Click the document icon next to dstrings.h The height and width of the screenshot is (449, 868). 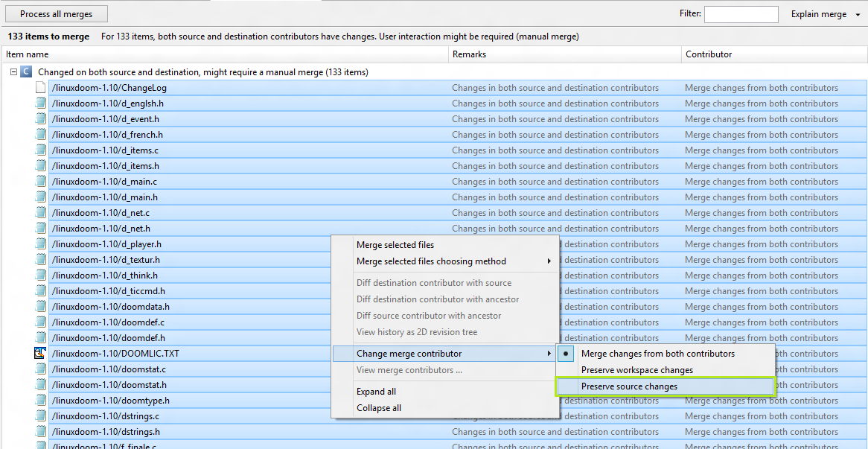(40, 431)
